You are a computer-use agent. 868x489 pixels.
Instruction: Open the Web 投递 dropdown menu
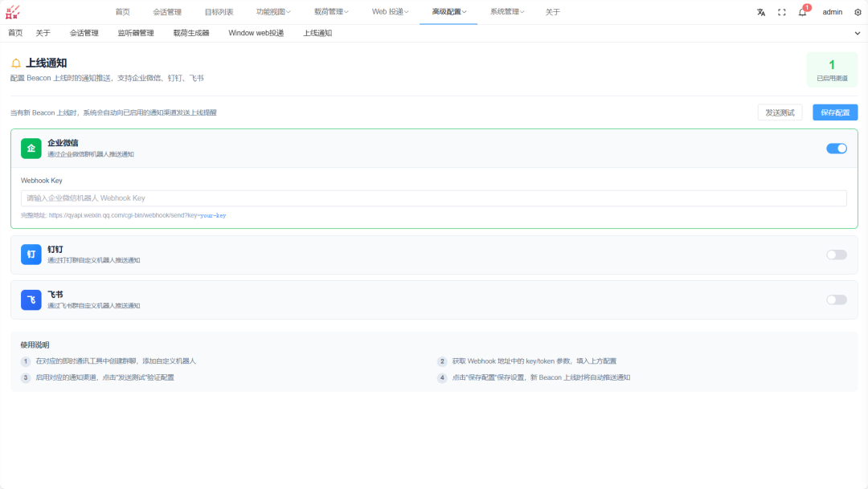pos(391,11)
